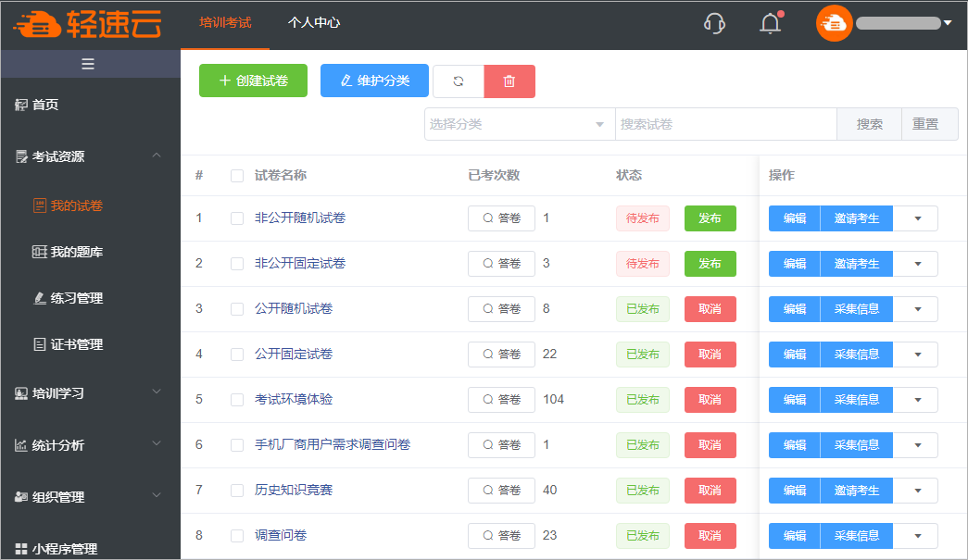Click the refresh icon button
The height and width of the screenshot is (560, 968).
(x=459, y=81)
